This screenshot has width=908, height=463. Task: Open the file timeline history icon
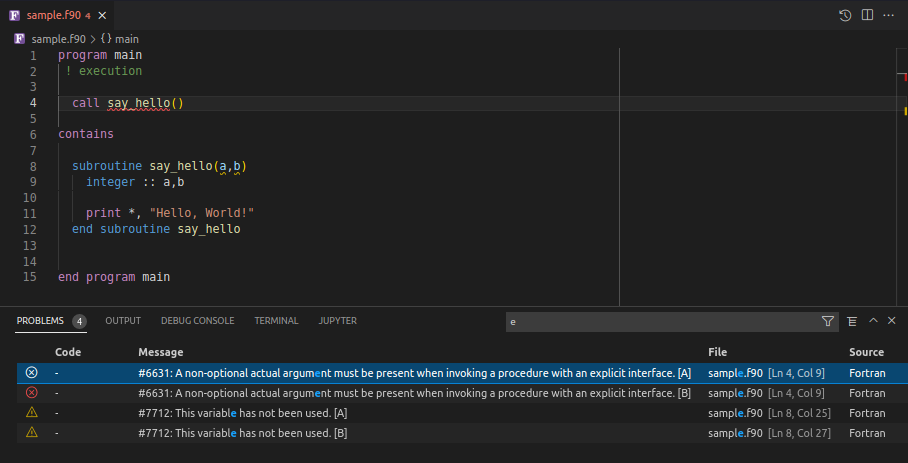(x=845, y=16)
